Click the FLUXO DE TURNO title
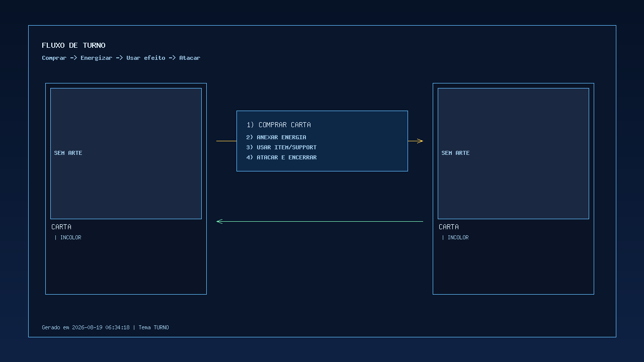Image resolution: width=644 pixels, height=362 pixels. tap(73, 45)
